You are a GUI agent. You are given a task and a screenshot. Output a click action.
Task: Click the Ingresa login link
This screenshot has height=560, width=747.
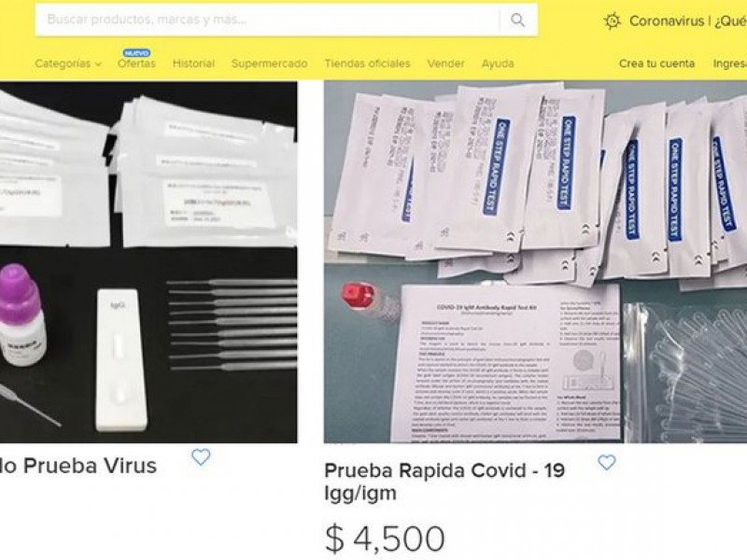click(x=730, y=63)
